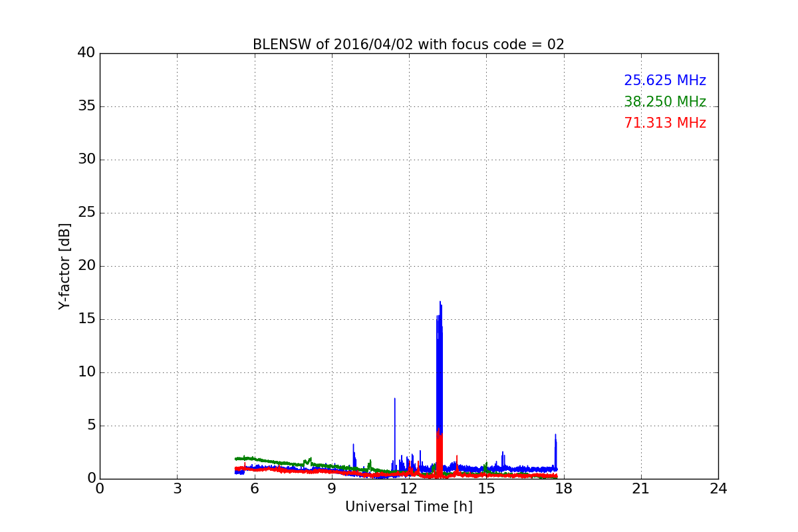
Task: Click y-axis tick label 35
Action: 86,106
